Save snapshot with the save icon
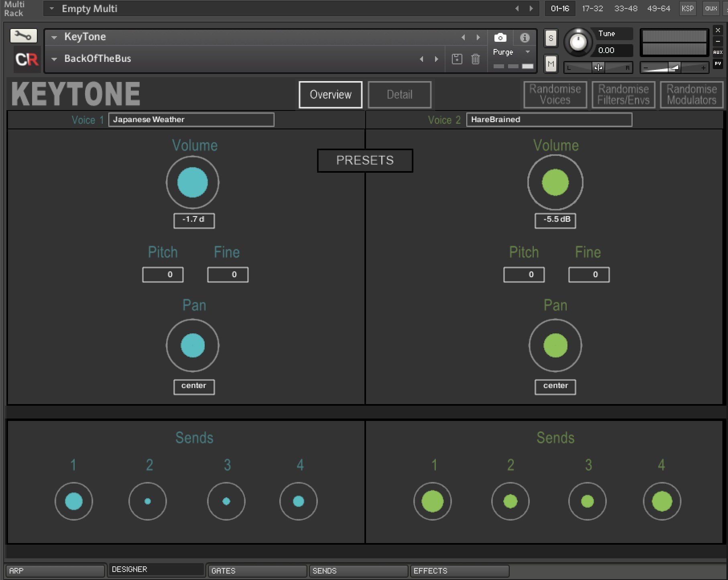This screenshot has height=580, width=728. click(457, 59)
